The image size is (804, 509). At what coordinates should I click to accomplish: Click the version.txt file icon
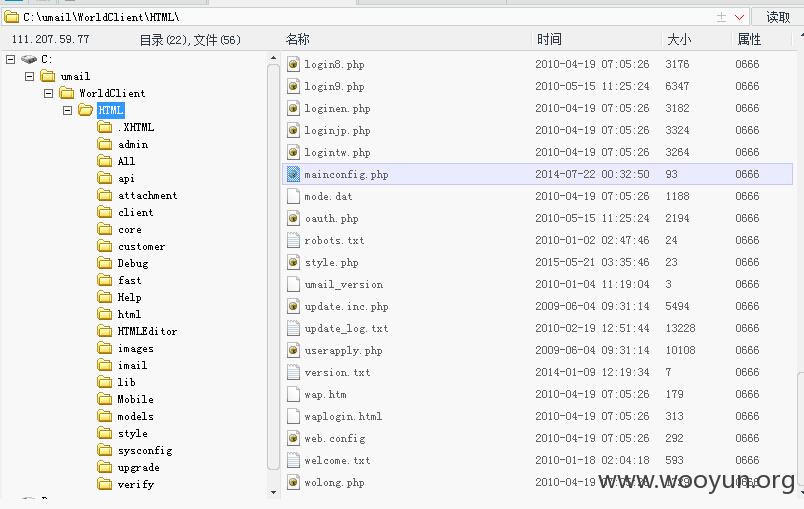pyautogui.click(x=293, y=373)
